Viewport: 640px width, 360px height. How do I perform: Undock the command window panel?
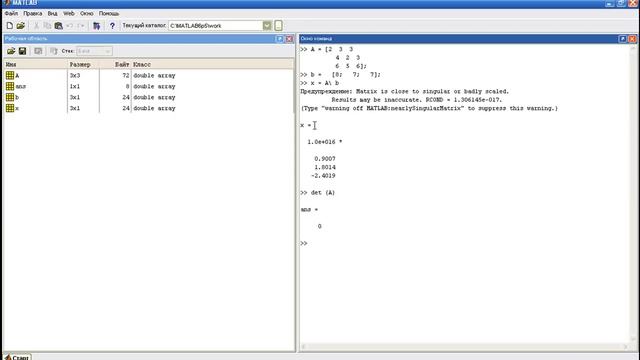point(622,39)
